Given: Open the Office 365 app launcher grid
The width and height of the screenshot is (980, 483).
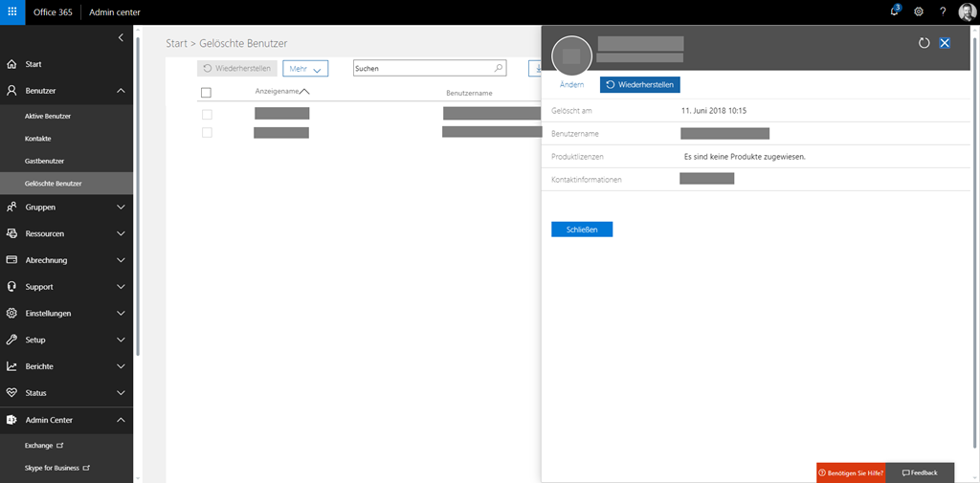Looking at the screenshot, I should click(11, 11).
